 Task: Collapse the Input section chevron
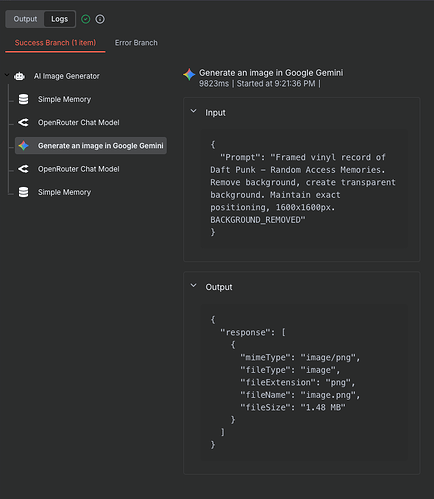coord(193,111)
